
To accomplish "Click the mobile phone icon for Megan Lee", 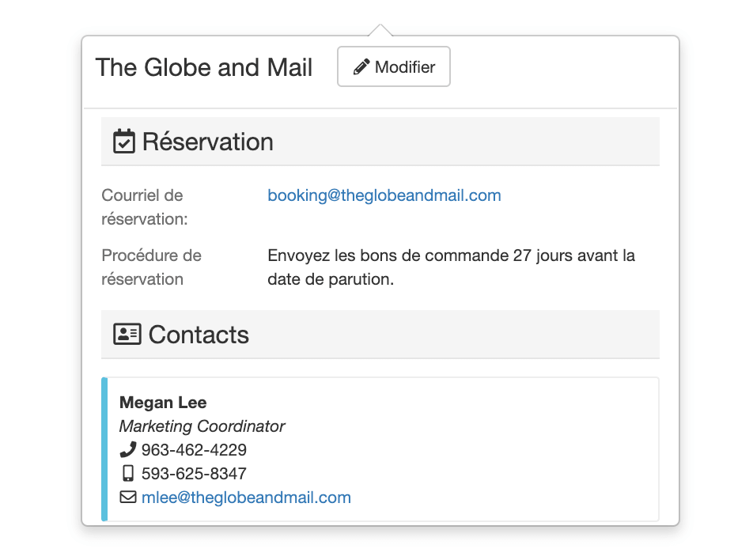I will coord(127,474).
